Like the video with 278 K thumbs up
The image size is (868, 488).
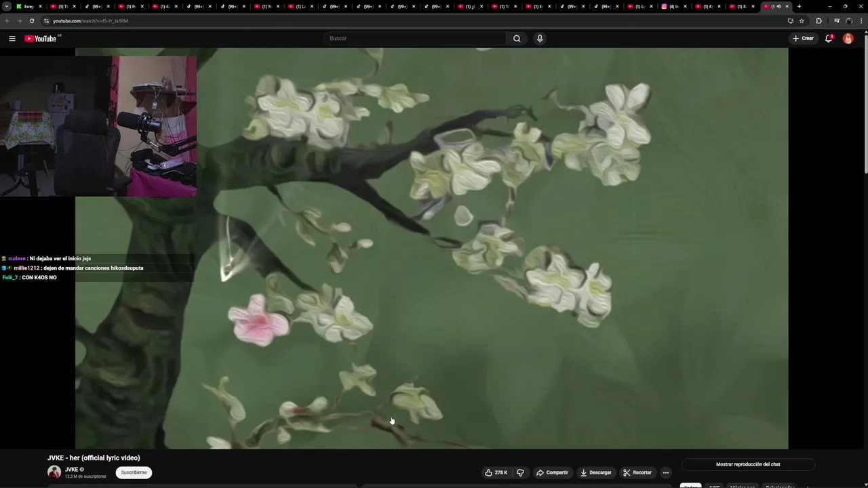click(496, 472)
